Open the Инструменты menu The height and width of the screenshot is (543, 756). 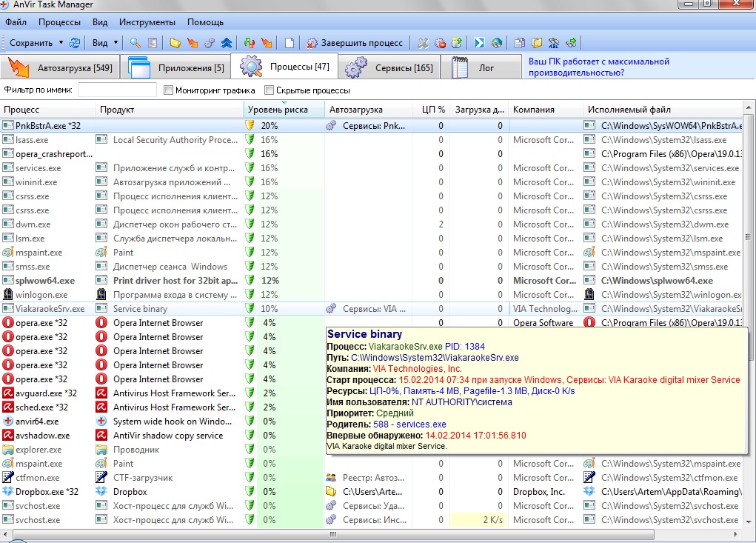[147, 22]
